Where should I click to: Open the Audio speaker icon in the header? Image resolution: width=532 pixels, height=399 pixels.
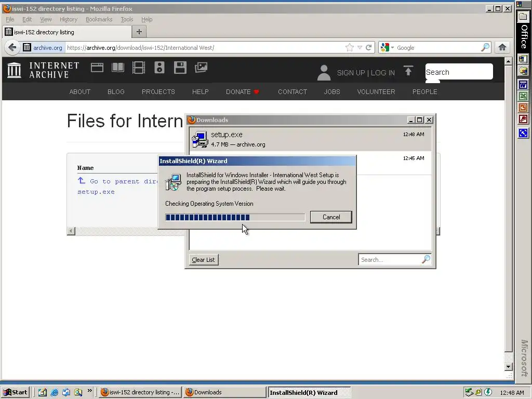(159, 68)
